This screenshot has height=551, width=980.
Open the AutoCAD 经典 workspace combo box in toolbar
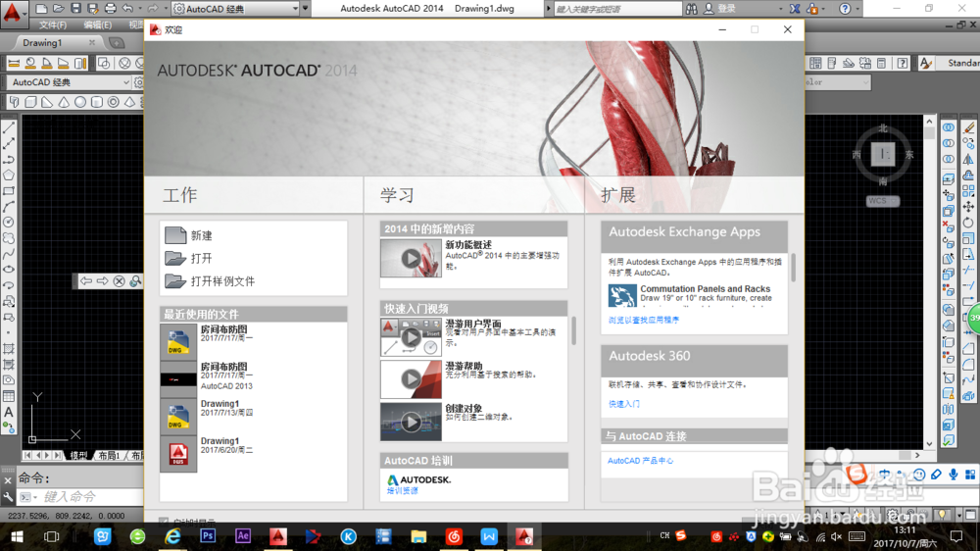click(69, 82)
